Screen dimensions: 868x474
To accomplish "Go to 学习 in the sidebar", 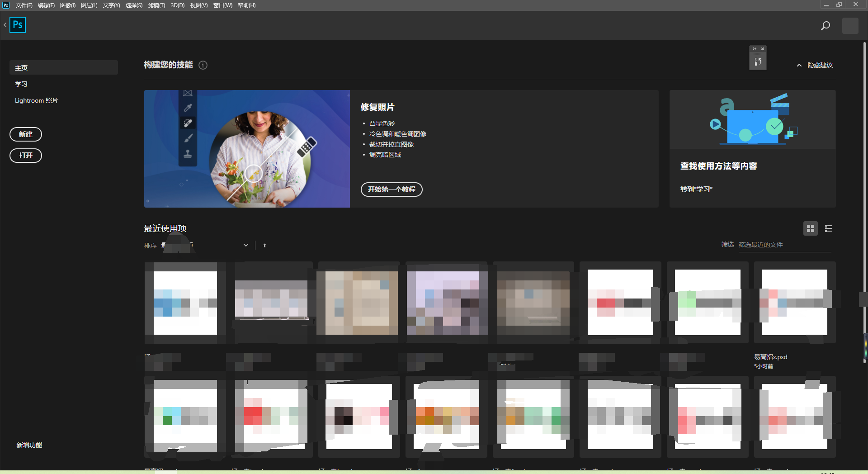I will coord(21,84).
